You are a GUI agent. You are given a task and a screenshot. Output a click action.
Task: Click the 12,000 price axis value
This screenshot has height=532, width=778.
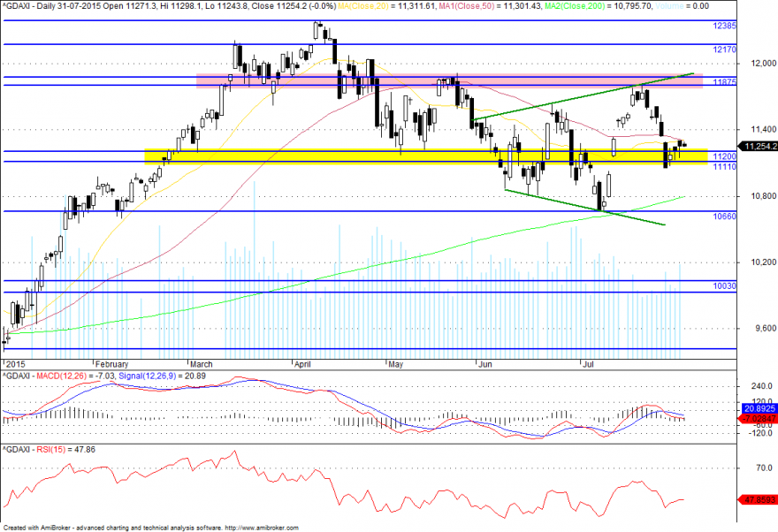pos(764,64)
